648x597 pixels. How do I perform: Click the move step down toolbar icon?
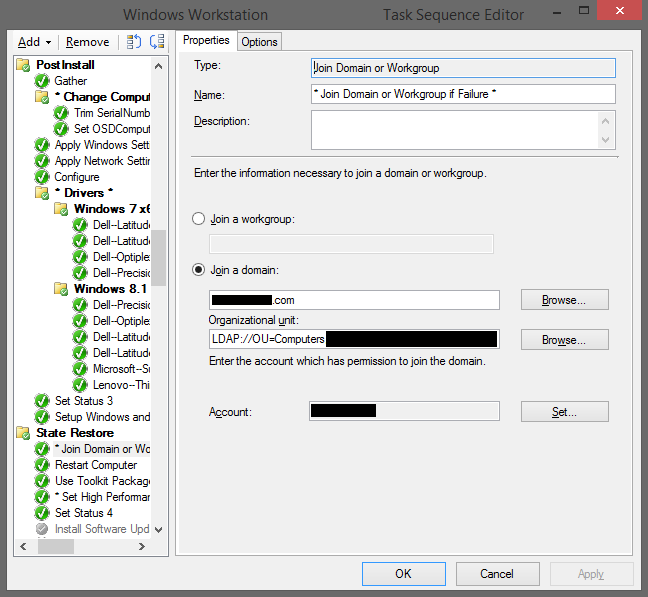(x=157, y=42)
